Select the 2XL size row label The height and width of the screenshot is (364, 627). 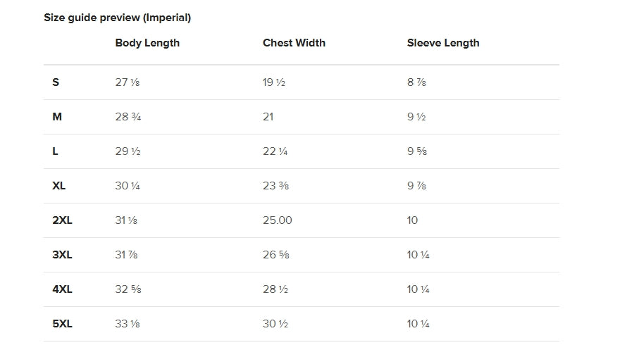click(62, 220)
